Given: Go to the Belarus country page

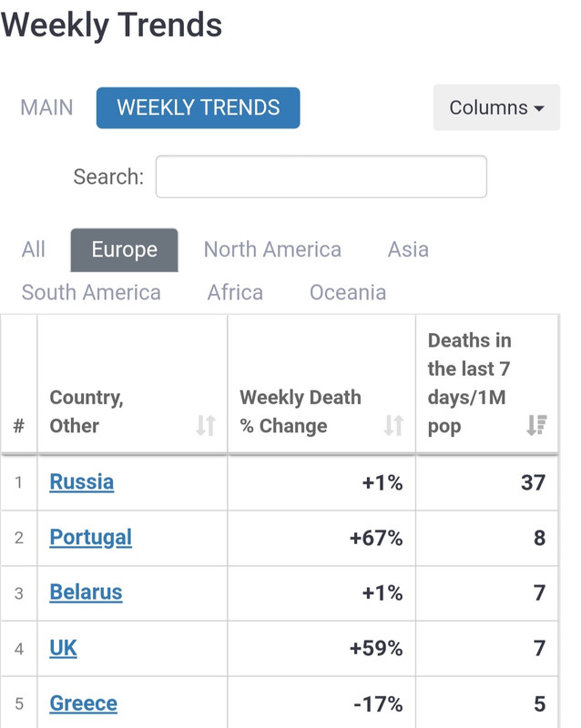Looking at the screenshot, I should 86,592.
